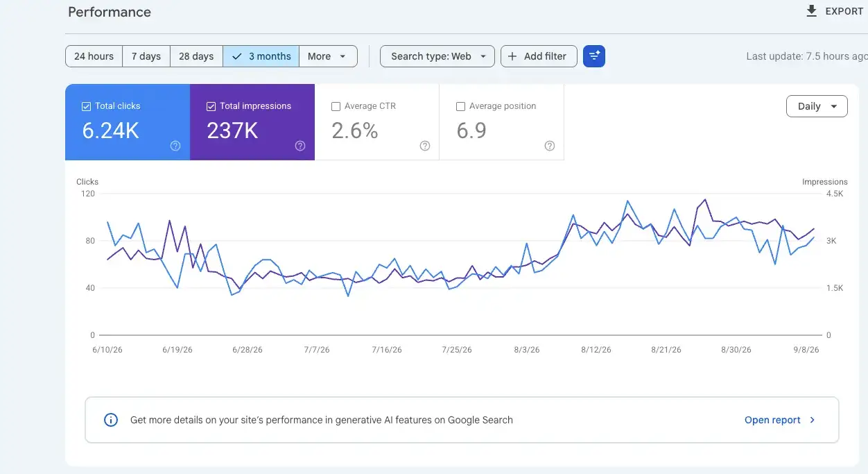Click the Add filter button
The image size is (868, 474).
(539, 56)
